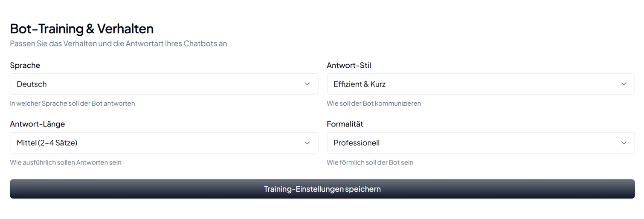Click the "Sprache" field label
Screen dimensions: 644x219
click(x=25, y=65)
